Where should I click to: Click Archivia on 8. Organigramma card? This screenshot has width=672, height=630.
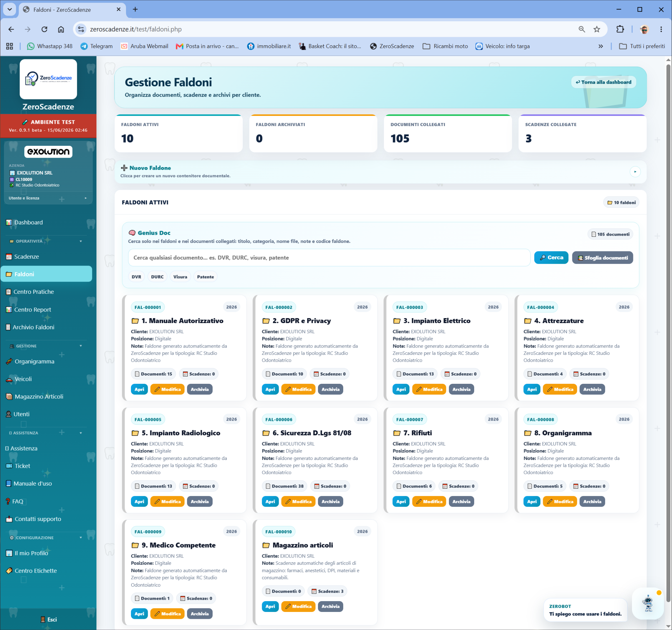pos(592,501)
